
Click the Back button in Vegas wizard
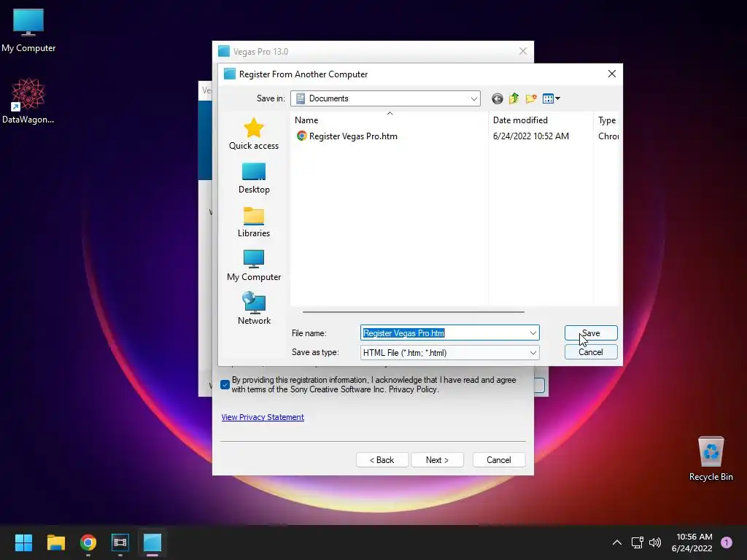[382, 460]
